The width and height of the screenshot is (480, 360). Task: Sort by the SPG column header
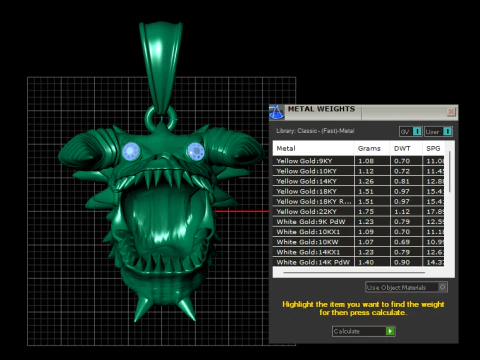pyautogui.click(x=433, y=148)
